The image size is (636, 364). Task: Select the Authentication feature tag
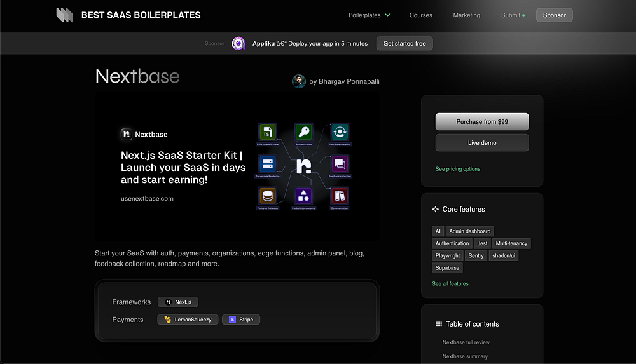[x=452, y=243]
